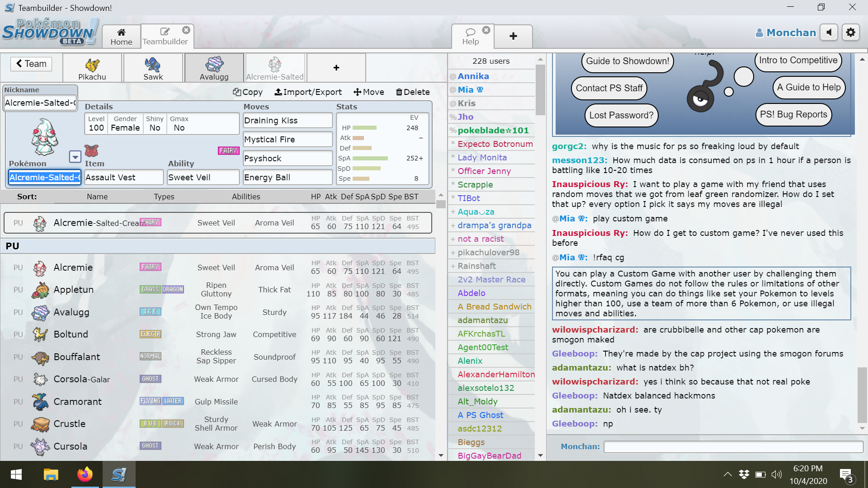Click PS! Bug Reports button
868x488 pixels.
coord(793,114)
